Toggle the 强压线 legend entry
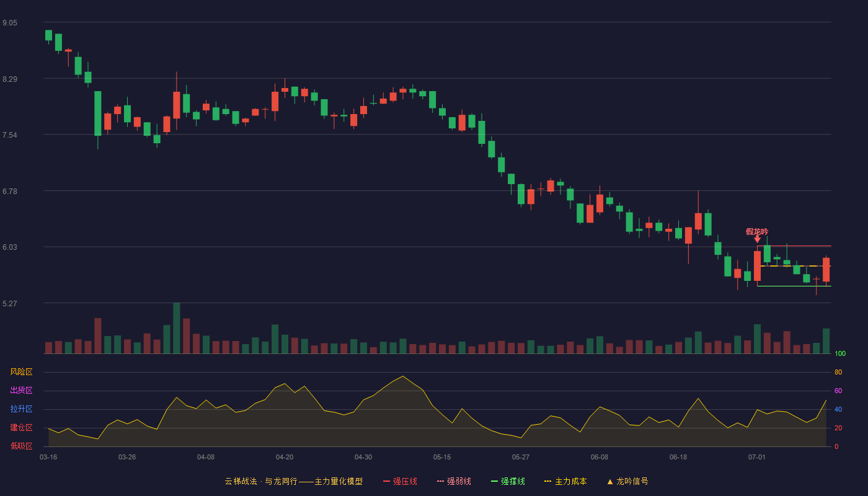This screenshot has width=868, height=496. (x=400, y=481)
